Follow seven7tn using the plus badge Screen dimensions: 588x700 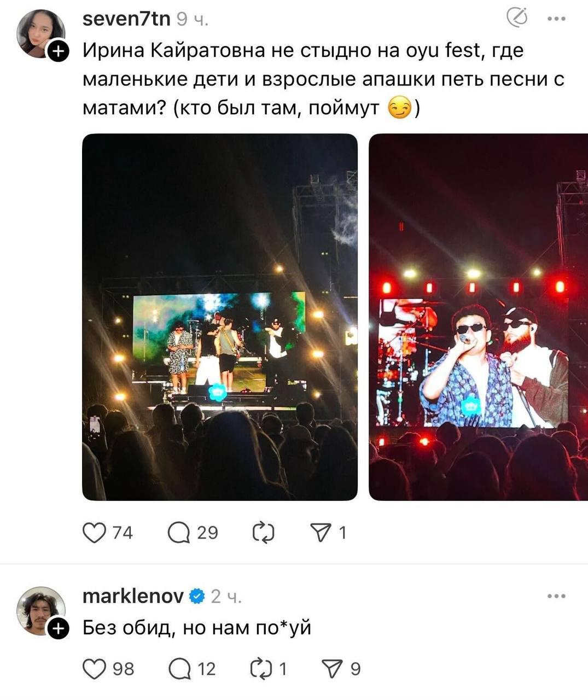coord(58,51)
